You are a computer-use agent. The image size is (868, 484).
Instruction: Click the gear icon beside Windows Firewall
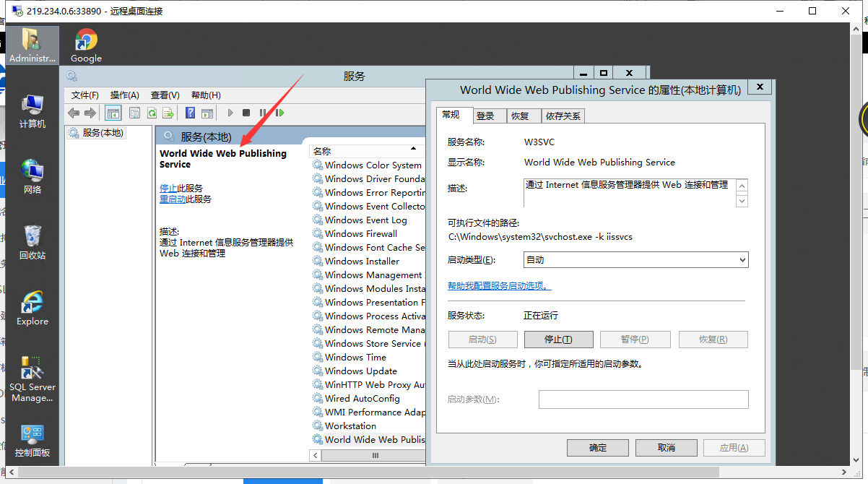pyautogui.click(x=318, y=234)
